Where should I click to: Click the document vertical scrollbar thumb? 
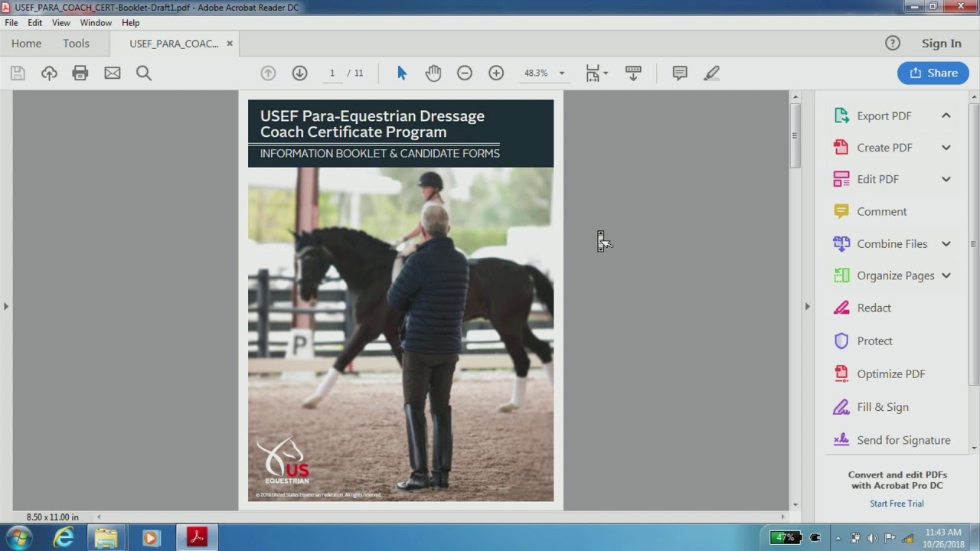pos(795,135)
